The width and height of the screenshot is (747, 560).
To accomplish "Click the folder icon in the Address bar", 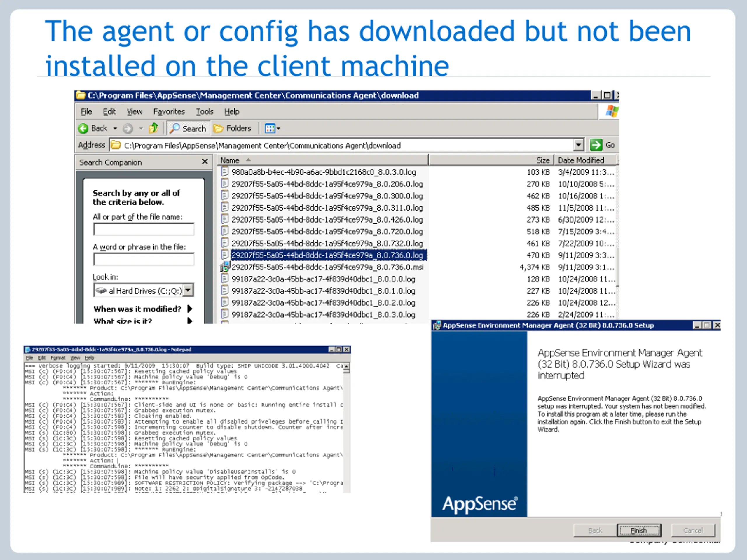I will 116,145.
